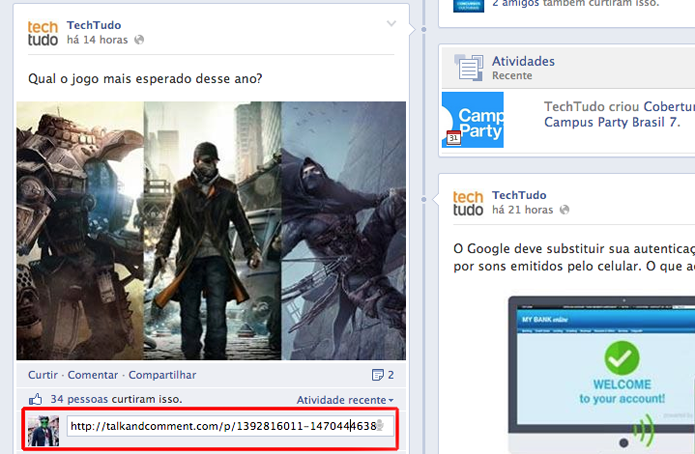Image resolution: width=695 pixels, height=454 pixels.
Task: Click the 'há 14 horas' timestamp
Action: click(x=98, y=40)
